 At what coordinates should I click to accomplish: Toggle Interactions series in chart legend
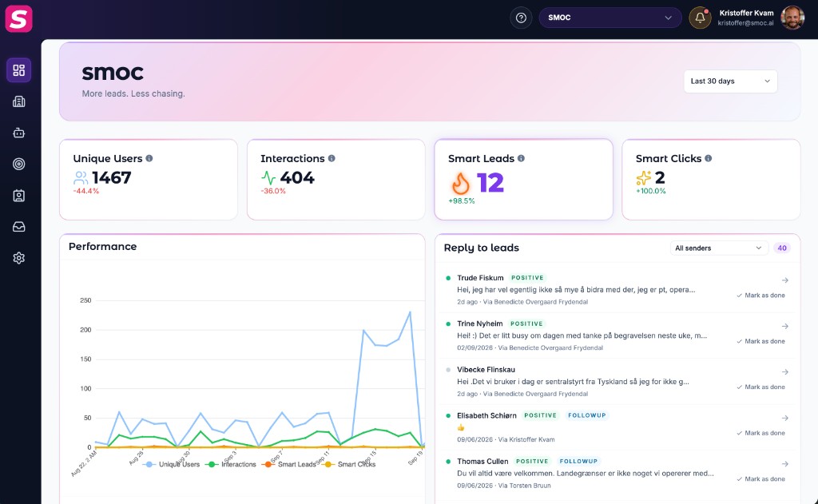click(231, 464)
